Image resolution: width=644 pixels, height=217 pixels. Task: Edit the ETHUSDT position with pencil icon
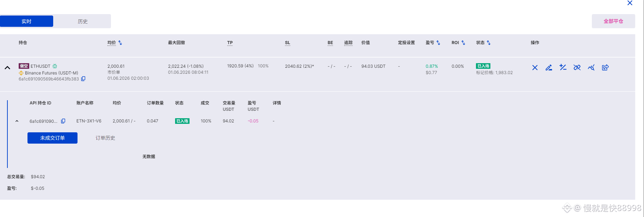click(x=549, y=67)
